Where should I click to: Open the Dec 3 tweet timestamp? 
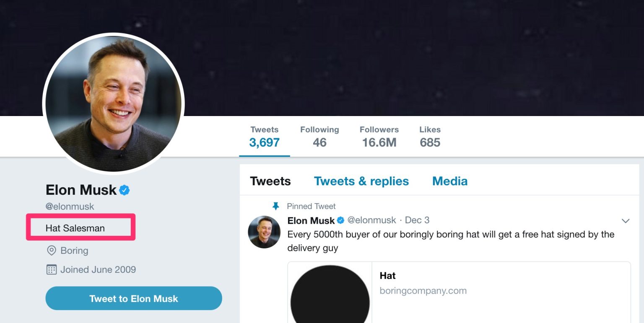[417, 220]
